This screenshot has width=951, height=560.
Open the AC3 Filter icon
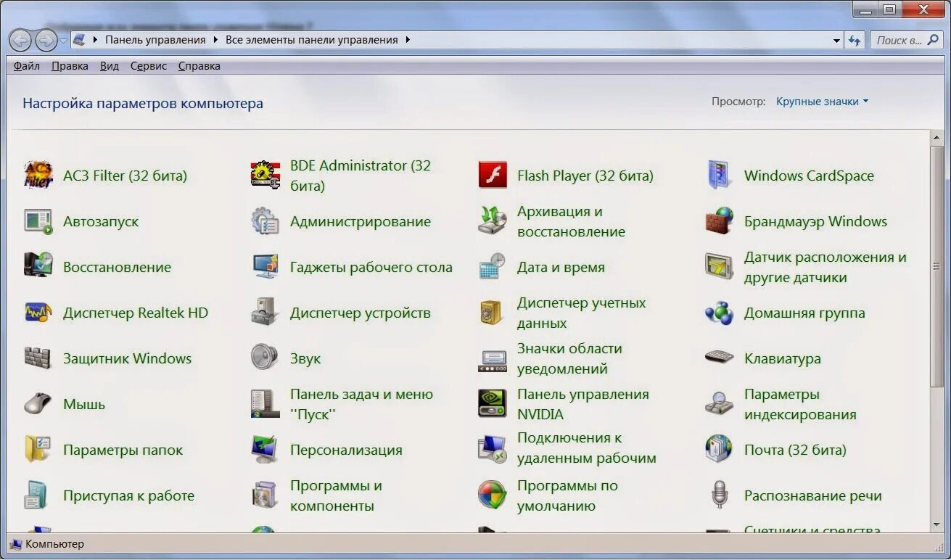pyautogui.click(x=38, y=176)
